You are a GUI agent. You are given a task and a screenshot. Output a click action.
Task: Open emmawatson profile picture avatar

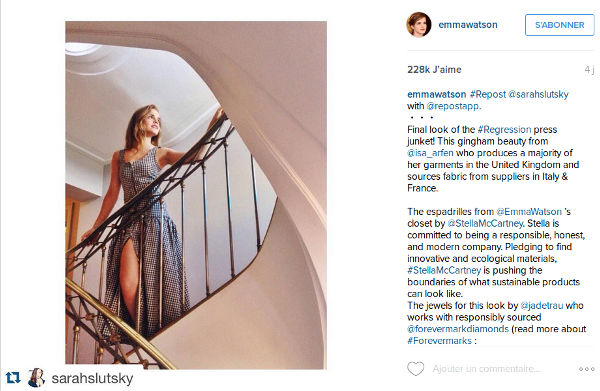(x=419, y=24)
